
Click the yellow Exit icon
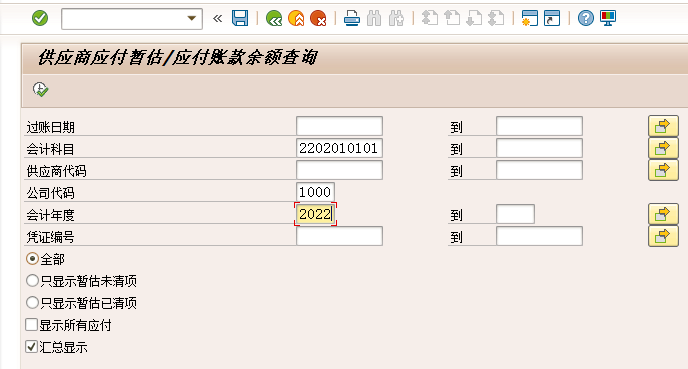pyautogui.click(x=296, y=18)
